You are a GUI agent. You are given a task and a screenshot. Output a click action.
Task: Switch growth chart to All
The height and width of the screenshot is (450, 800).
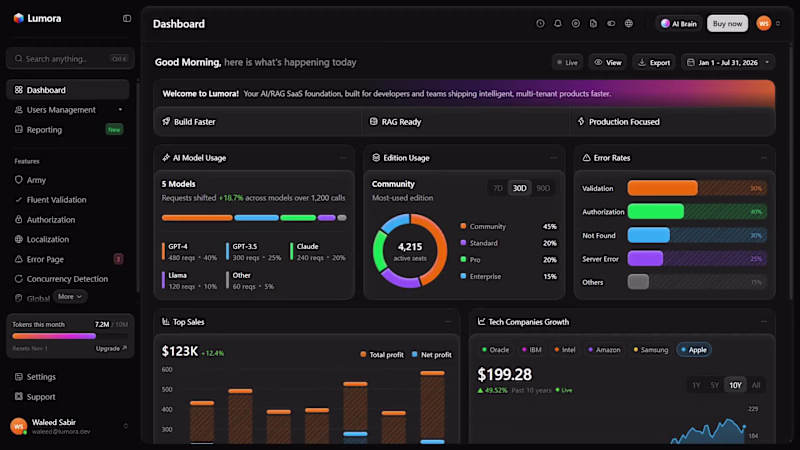756,385
